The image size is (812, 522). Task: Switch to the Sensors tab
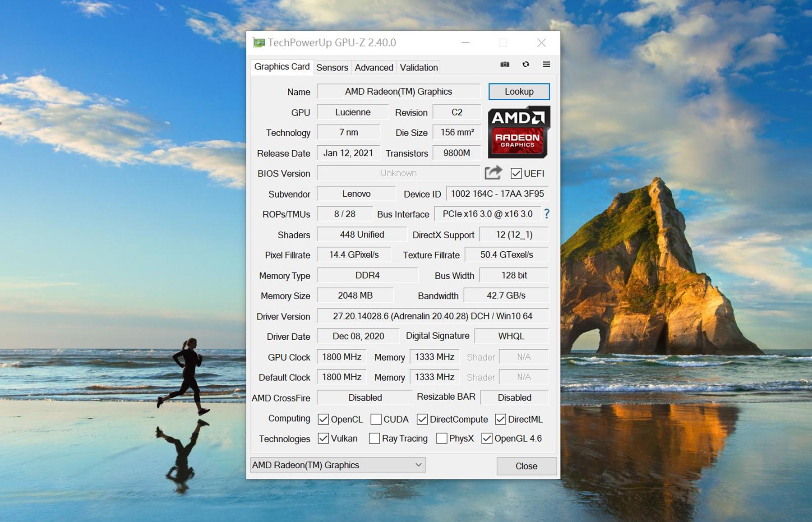point(332,68)
